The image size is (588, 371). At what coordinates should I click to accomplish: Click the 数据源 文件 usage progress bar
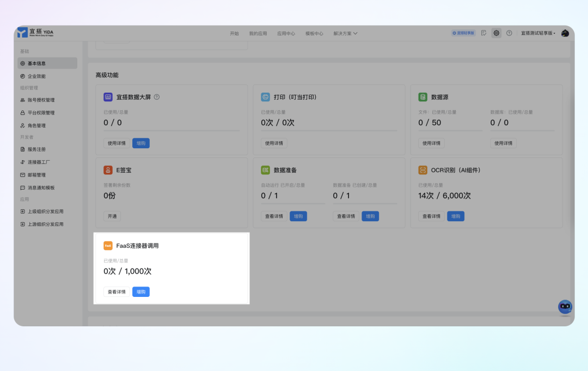(x=450, y=131)
